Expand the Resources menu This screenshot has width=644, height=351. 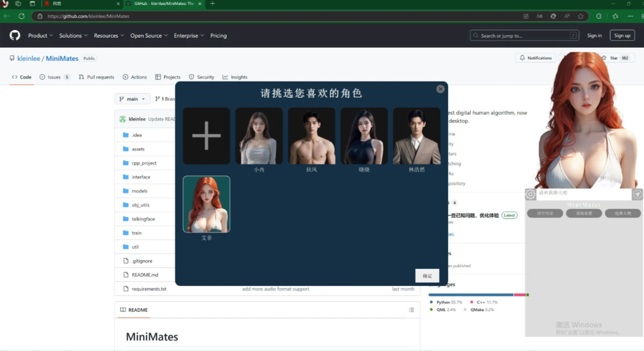(x=109, y=36)
